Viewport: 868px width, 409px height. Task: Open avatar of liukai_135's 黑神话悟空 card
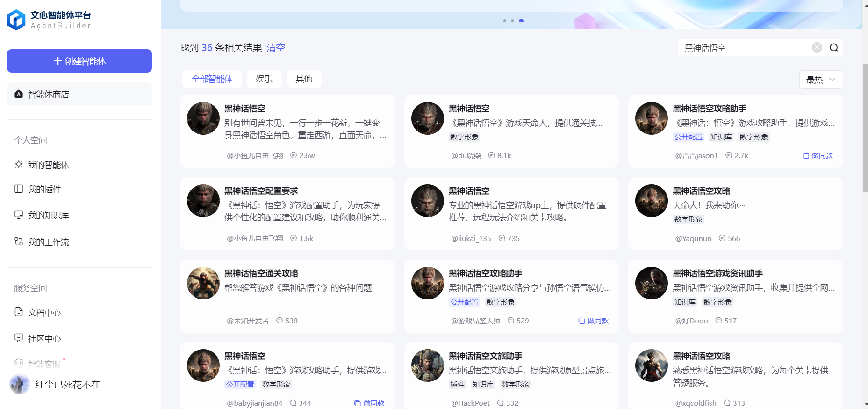pyautogui.click(x=428, y=201)
